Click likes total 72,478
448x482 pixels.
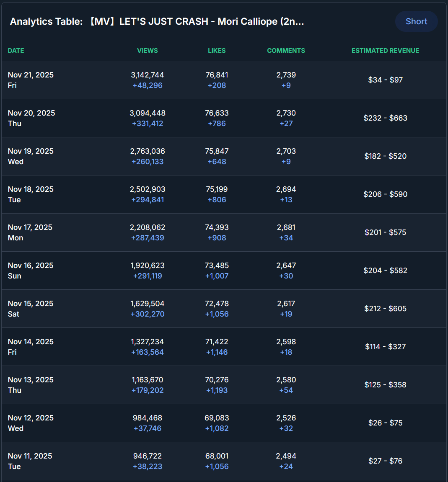pos(217,304)
